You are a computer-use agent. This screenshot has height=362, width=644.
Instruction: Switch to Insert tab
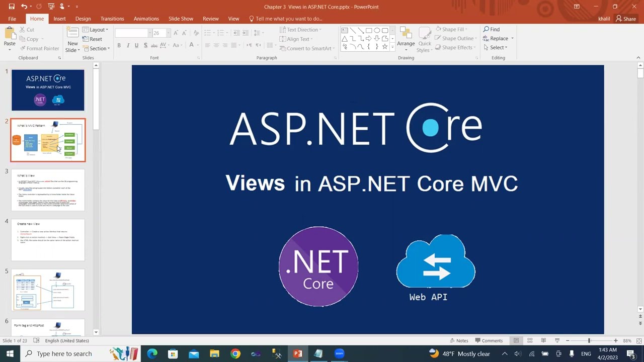(x=59, y=19)
